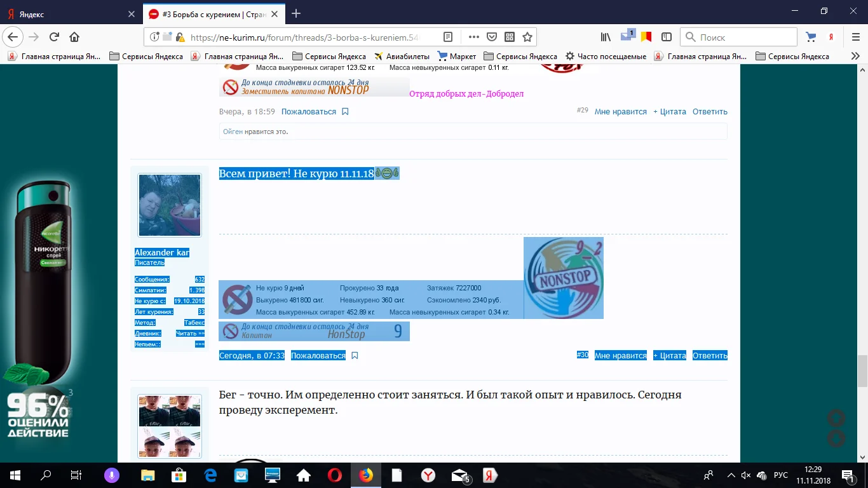Report post #30 via Пожаловаться
Image resolution: width=868 pixels, height=488 pixels.
click(x=318, y=356)
